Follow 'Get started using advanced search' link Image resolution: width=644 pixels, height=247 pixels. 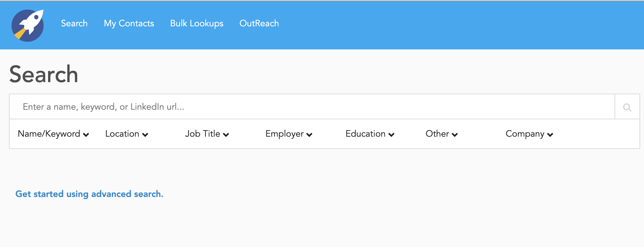click(x=89, y=194)
